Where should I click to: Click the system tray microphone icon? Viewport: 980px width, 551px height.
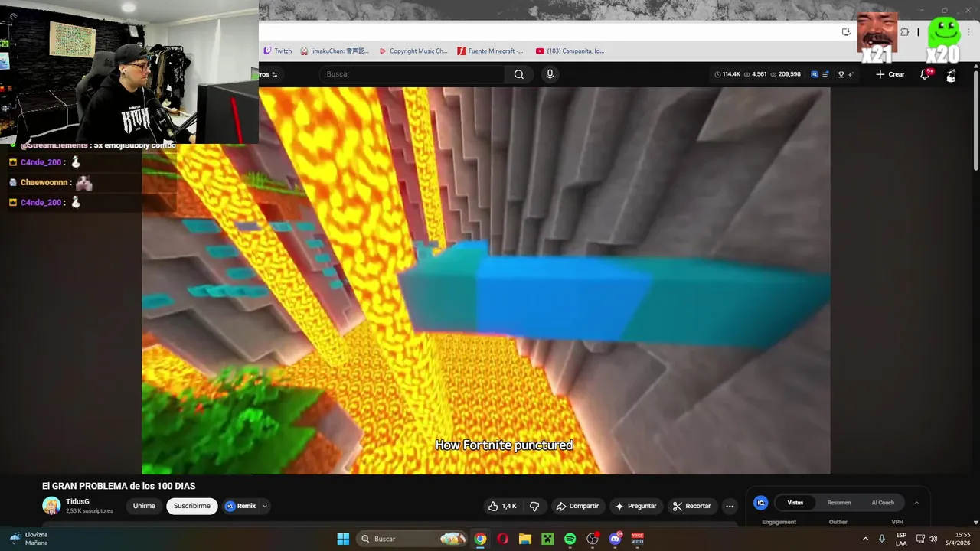pyautogui.click(x=882, y=539)
